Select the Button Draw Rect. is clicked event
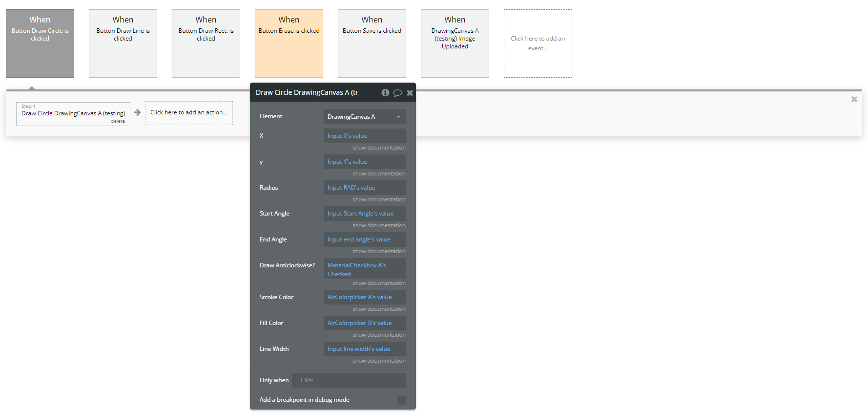 click(206, 43)
